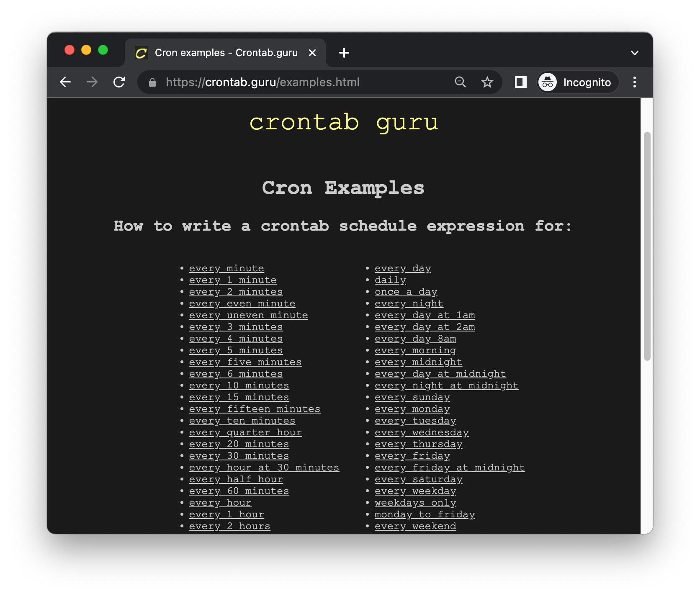
Task: Open the 'every sunday' link
Action: 412,397
